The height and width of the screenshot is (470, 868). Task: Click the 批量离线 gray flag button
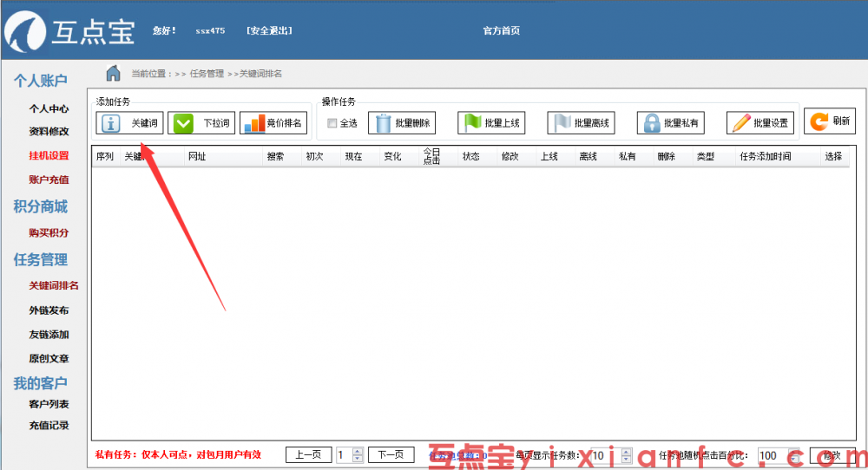pos(582,123)
